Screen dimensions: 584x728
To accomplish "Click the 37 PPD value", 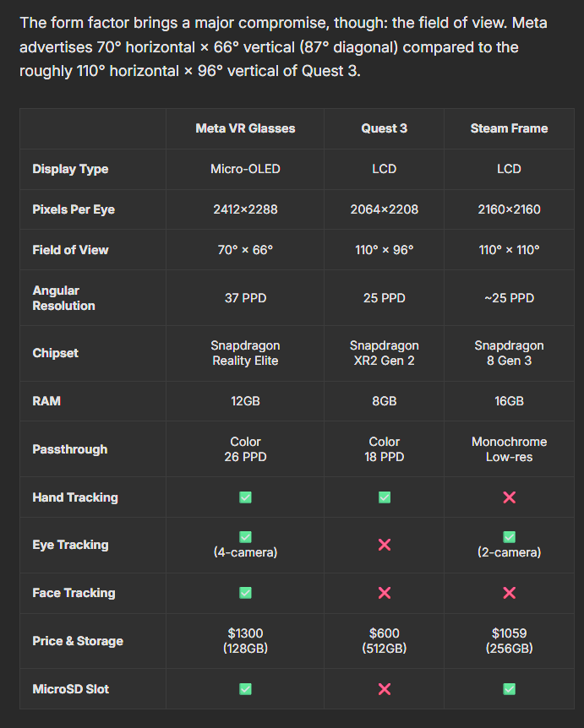I will (245, 298).
